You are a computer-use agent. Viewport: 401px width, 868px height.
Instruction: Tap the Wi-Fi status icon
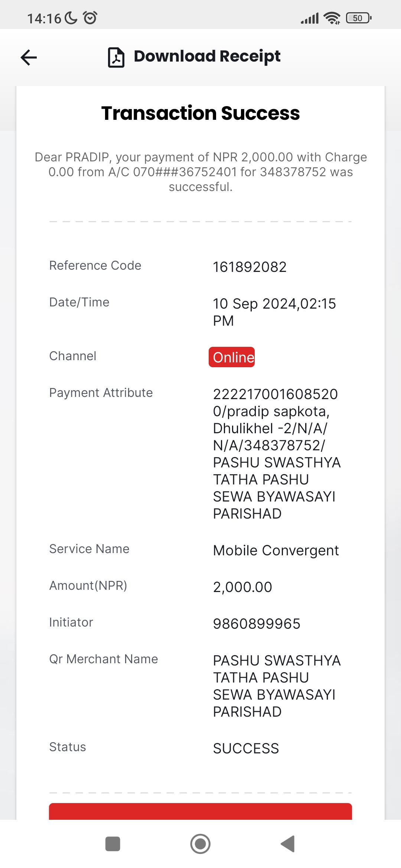point(332,18)
